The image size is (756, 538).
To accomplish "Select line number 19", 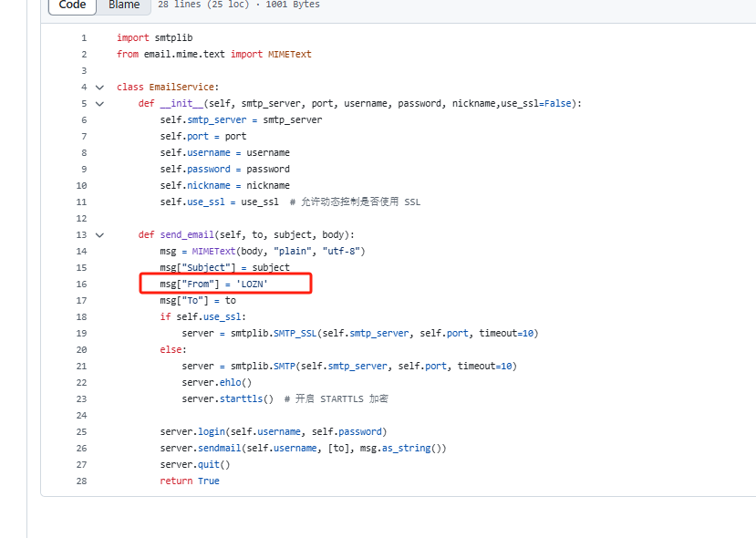I will (x=81, y=334).
